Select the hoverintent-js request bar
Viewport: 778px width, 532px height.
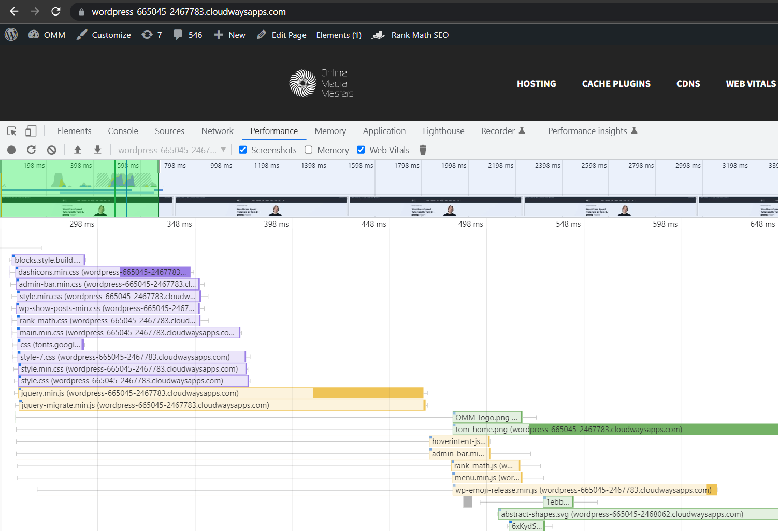tap(459, 441)
